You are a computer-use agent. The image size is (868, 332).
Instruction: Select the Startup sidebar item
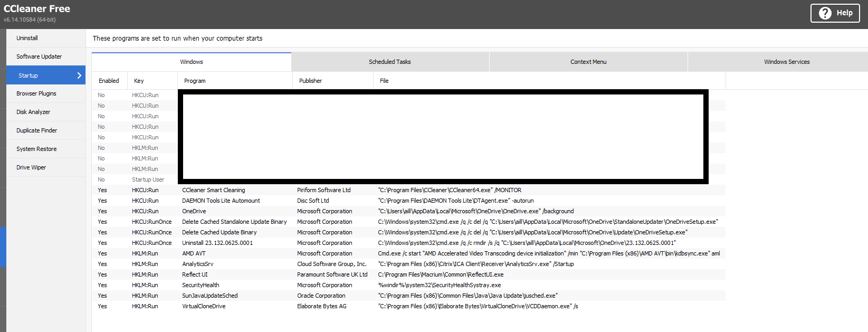pyautogui.click(x=46, y=75)
